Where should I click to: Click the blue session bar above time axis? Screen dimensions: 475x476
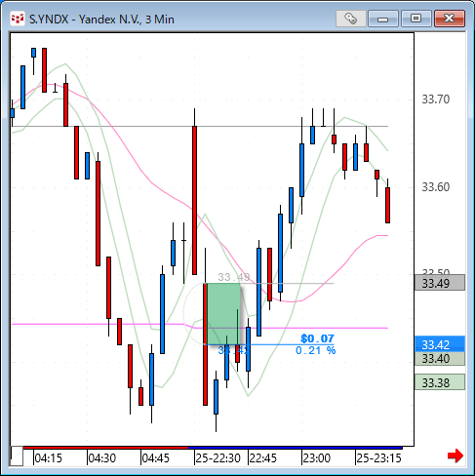296,448
